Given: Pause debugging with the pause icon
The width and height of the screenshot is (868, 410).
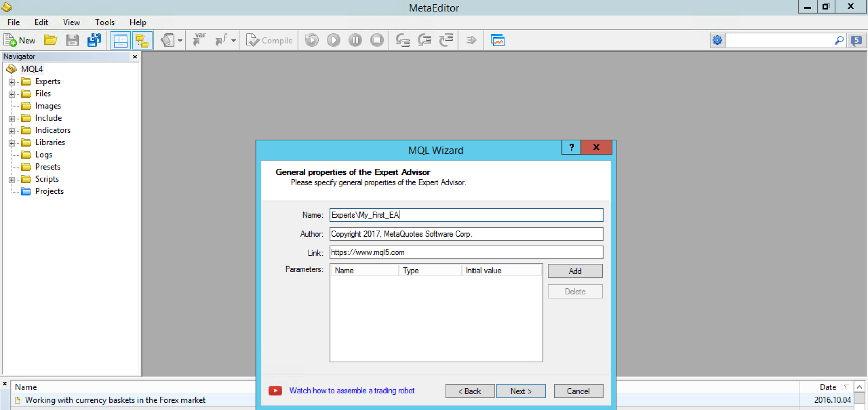Looking at the screenshot, I should coord(355,40).
